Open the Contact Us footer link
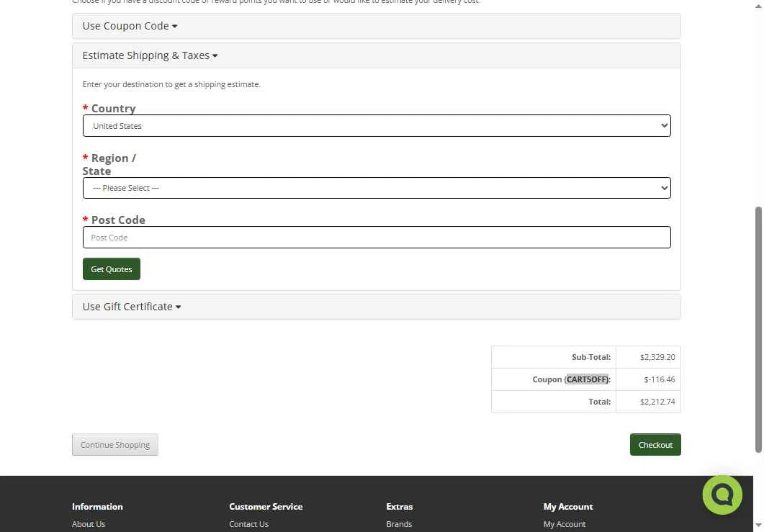Screen dimensions: 764x532 pyautogui.click(x=249, y=524)
